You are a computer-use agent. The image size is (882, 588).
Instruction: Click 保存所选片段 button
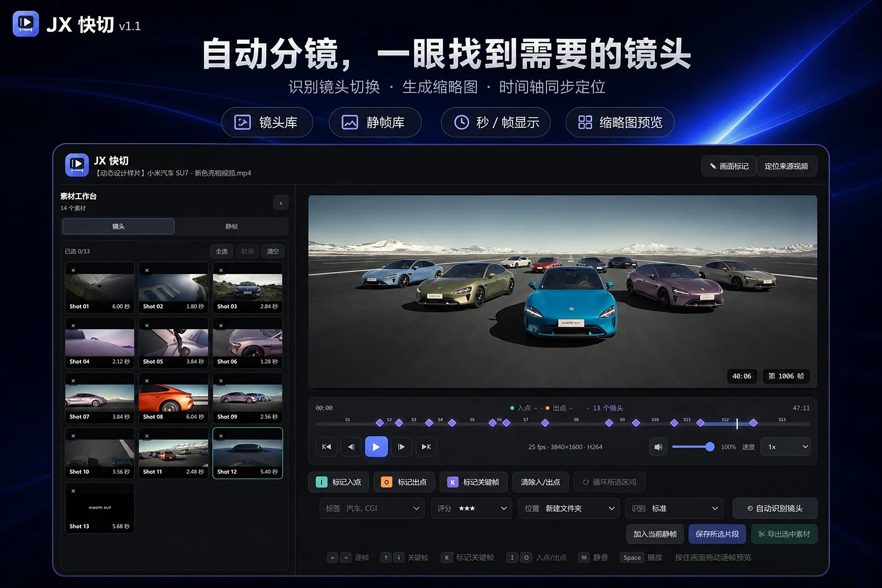[x=717, y=534]
